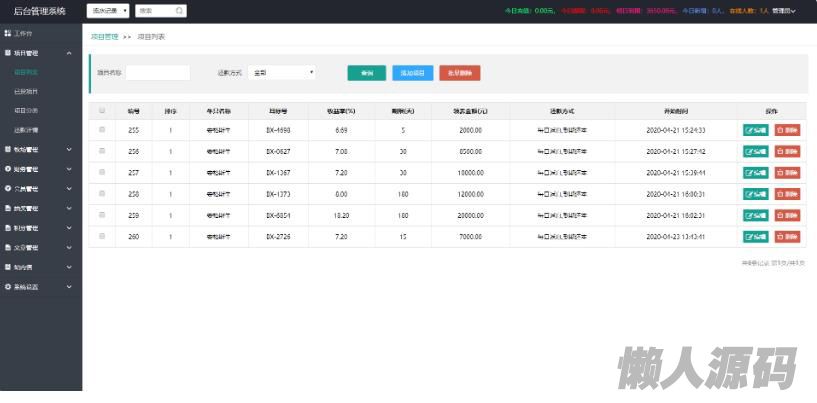Click cell DX-2726 in the table
The image size is (817, 403).
[x=278, y=237]
